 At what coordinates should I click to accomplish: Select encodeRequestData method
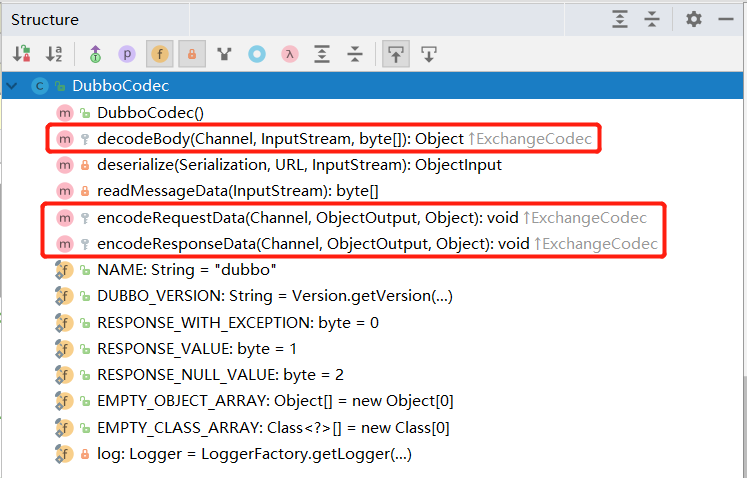(x=351, y=218)
